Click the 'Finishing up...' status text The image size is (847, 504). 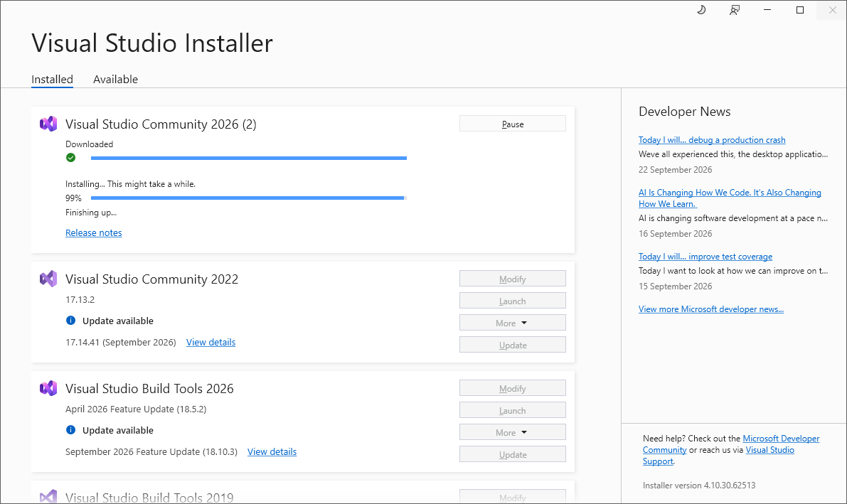pos(91,213)
